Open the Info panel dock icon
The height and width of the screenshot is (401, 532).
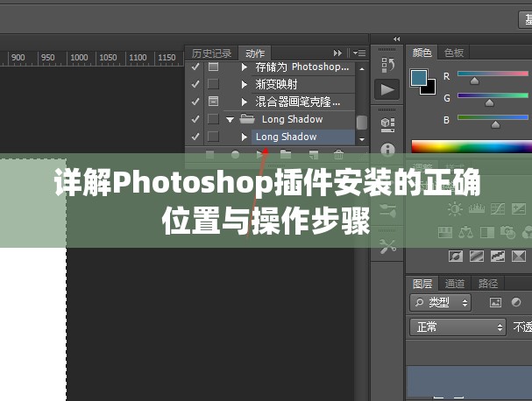click(387, 150)
